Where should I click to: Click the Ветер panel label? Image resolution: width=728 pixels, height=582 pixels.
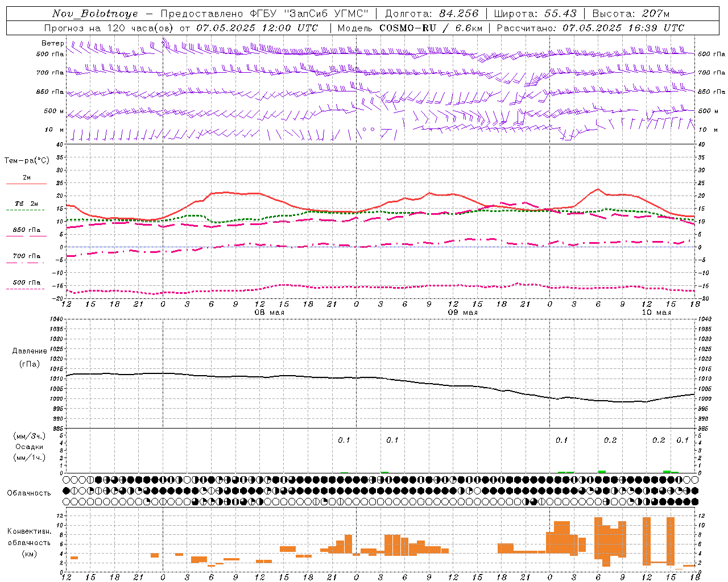coord(52,43)
